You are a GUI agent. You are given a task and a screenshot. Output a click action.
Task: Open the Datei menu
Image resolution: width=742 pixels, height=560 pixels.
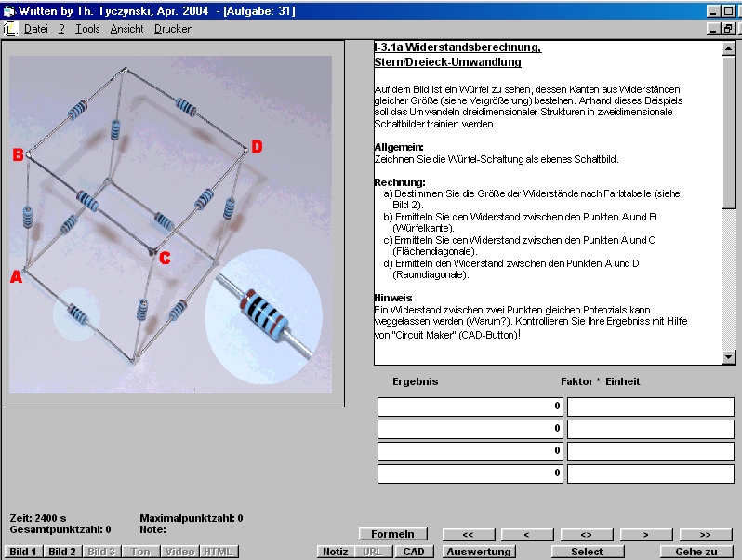36,29
